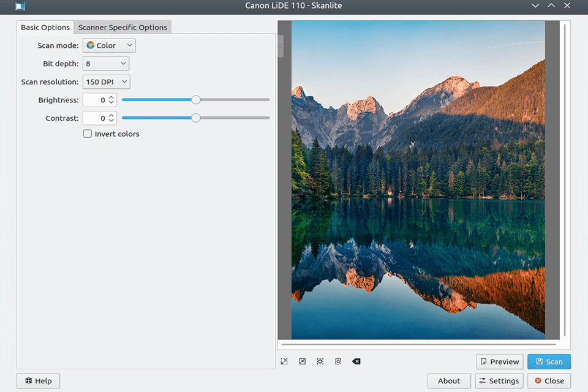Switch to Scanner Specific Options tab

coord(123,28)
